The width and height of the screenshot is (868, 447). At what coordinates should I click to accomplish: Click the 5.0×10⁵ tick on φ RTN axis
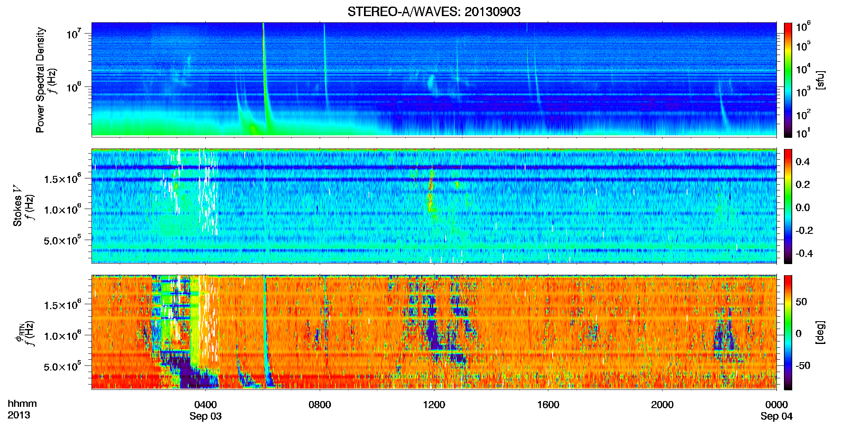(62, 366)
